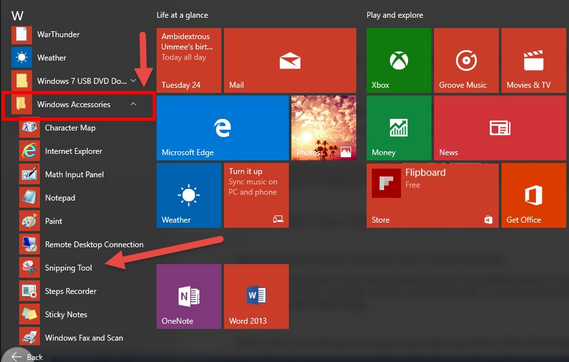Click the Windows 7 USB DVD folder icon

point(21,81)
